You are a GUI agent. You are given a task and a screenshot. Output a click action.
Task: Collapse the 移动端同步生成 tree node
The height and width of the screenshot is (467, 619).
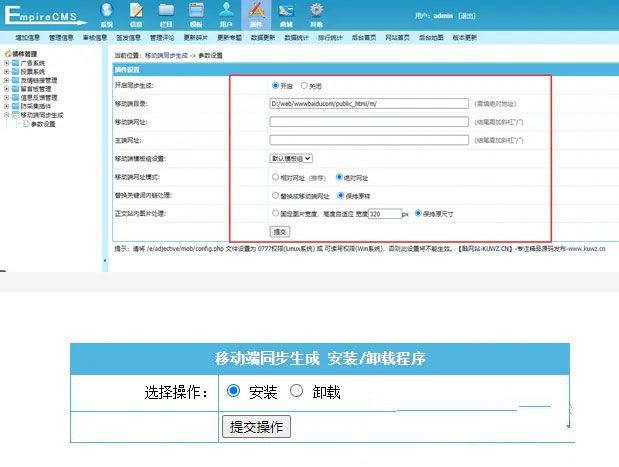click(x=6, y=115)
